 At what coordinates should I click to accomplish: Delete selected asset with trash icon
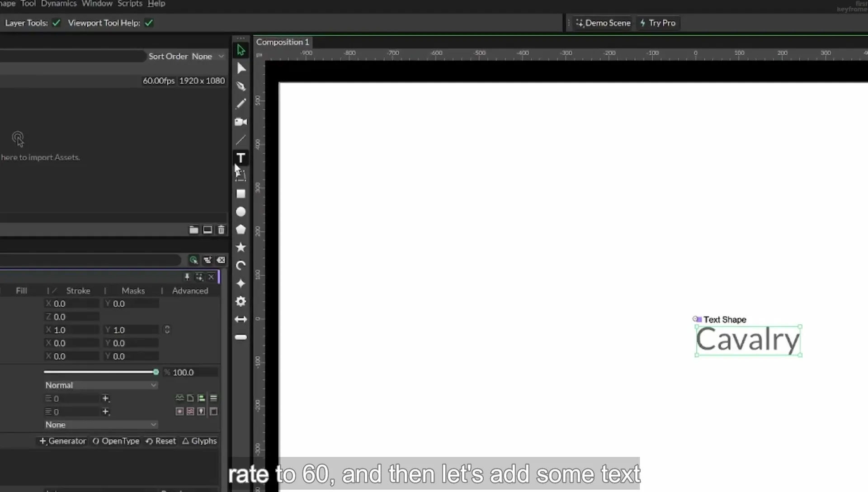tap(221, 230)
